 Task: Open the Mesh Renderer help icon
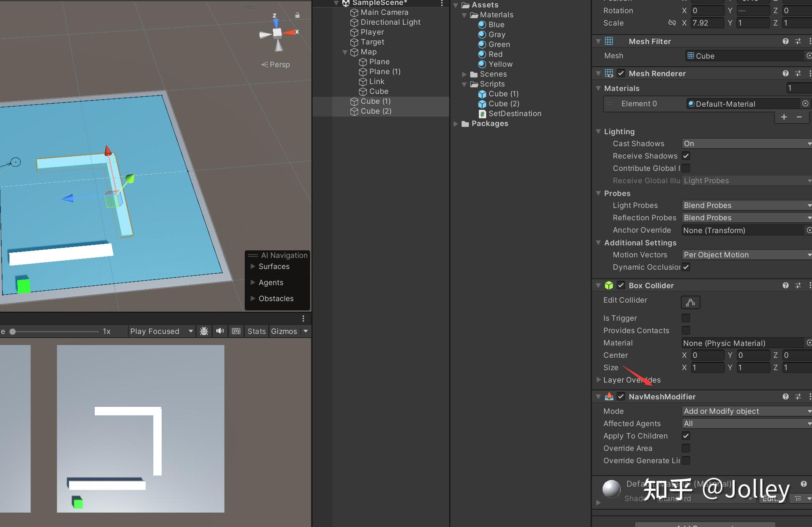pyautogui.click(x=786, y=73)
